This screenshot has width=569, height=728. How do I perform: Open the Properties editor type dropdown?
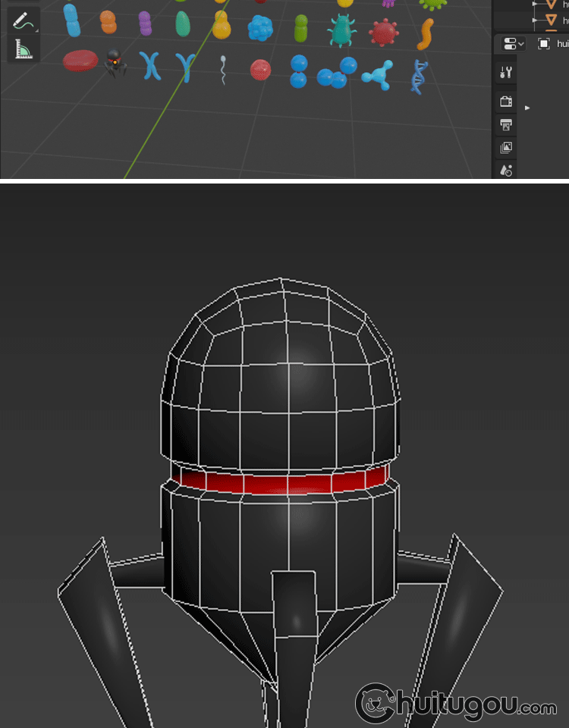tap(514, 44)
